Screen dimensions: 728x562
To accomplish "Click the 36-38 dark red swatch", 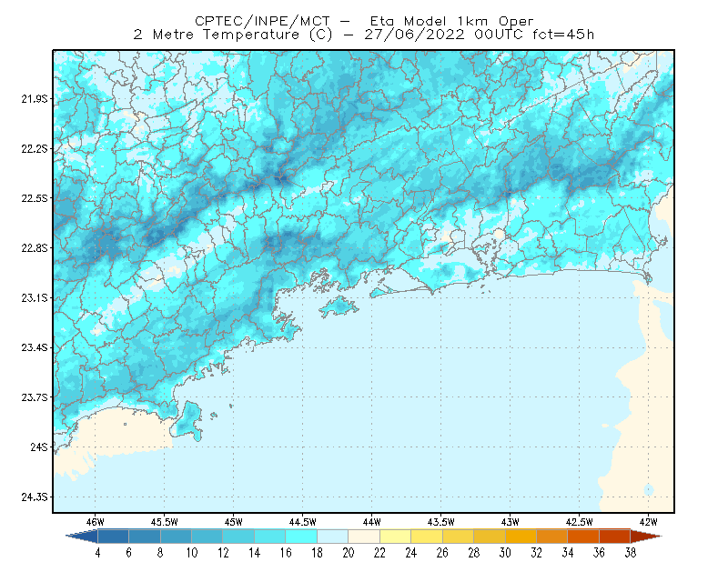I will (615, 537).
